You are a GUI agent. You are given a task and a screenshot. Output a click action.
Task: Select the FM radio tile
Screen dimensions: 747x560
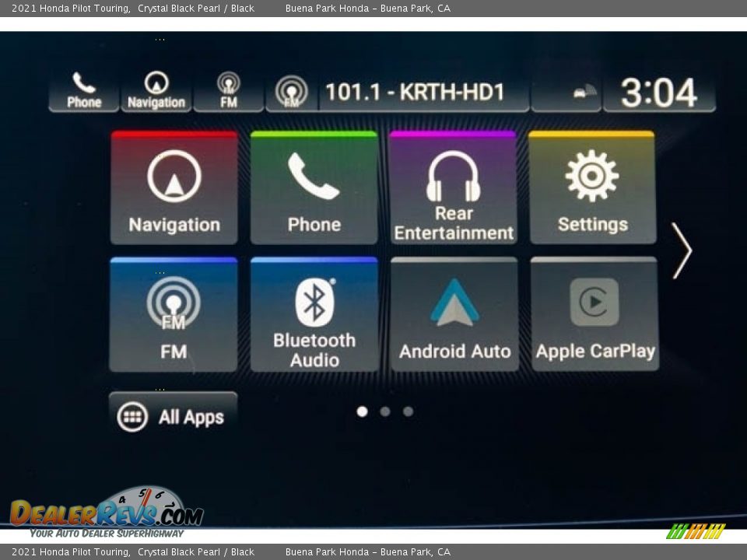coord(174,315)
